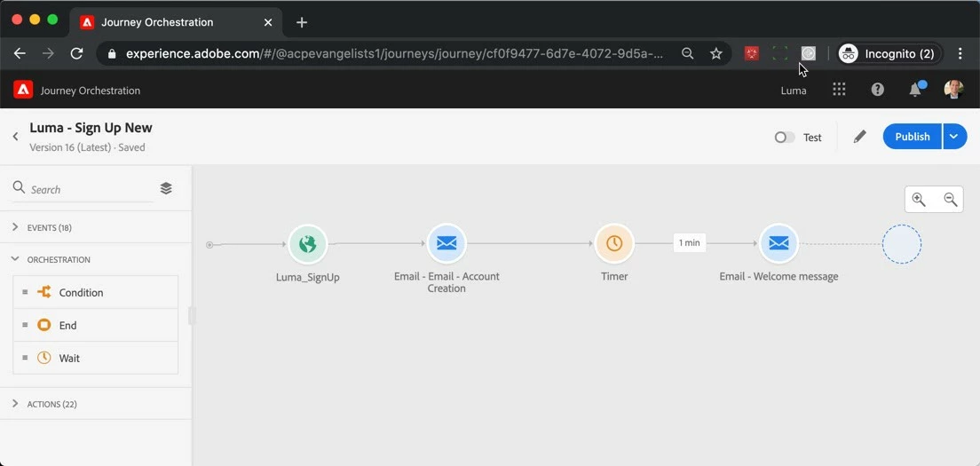The height and width of the screenshot is (466, 980).
Task: Close the Journey Orchestration tab
Action: click(268, 22)
